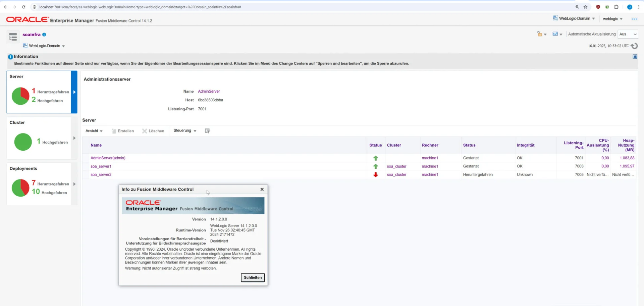Screen dimensions: 644x306
Task: Click the up-arrow status icon for soa_server1
Action: (x=376, y=166)
